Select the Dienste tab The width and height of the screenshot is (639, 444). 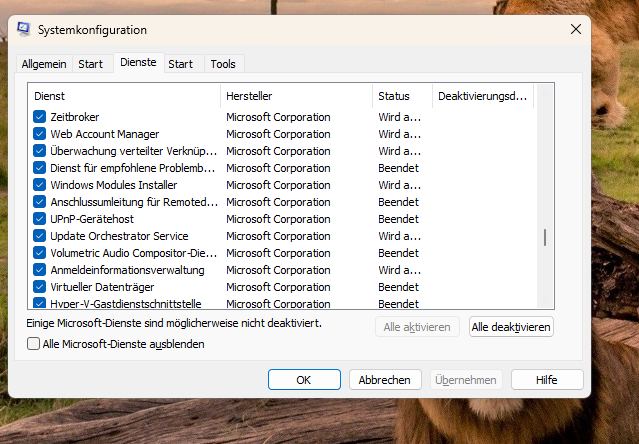pyautogui.click(x=139, y=62)
